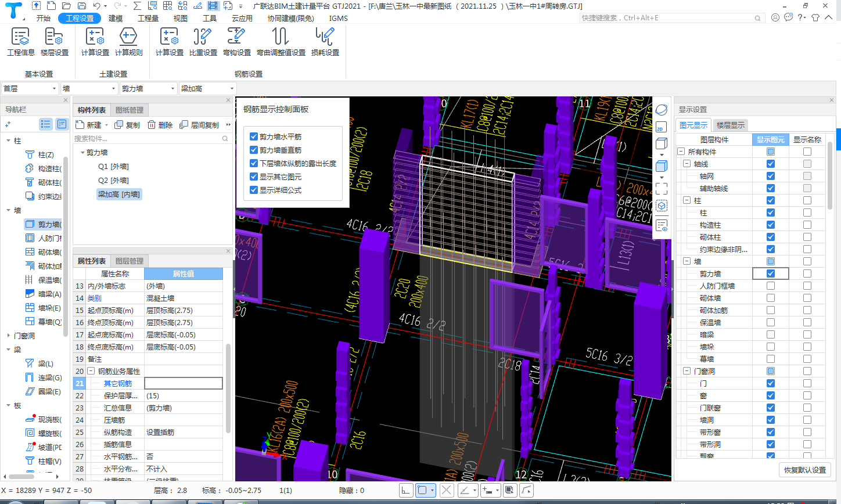This screenshot has width=841, height=504.
Task: Open 计算规则 calculation rules
Action: coord(128,42)
